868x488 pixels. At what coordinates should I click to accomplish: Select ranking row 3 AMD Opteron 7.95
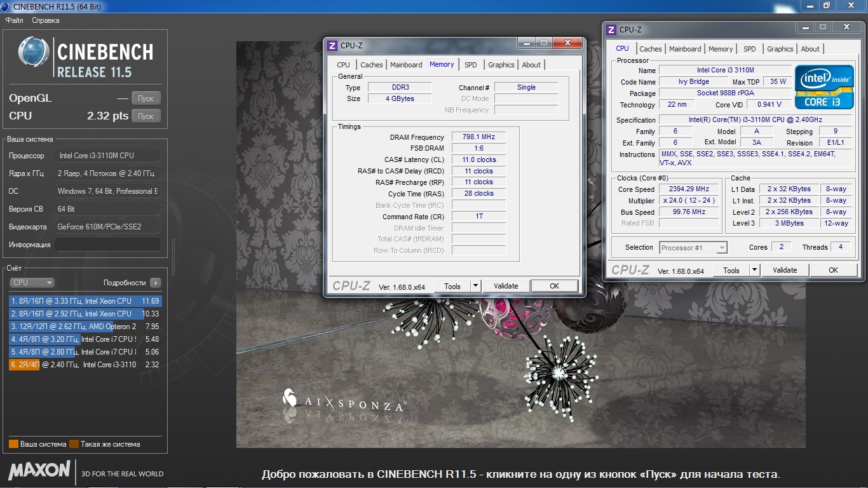[85, 327]
